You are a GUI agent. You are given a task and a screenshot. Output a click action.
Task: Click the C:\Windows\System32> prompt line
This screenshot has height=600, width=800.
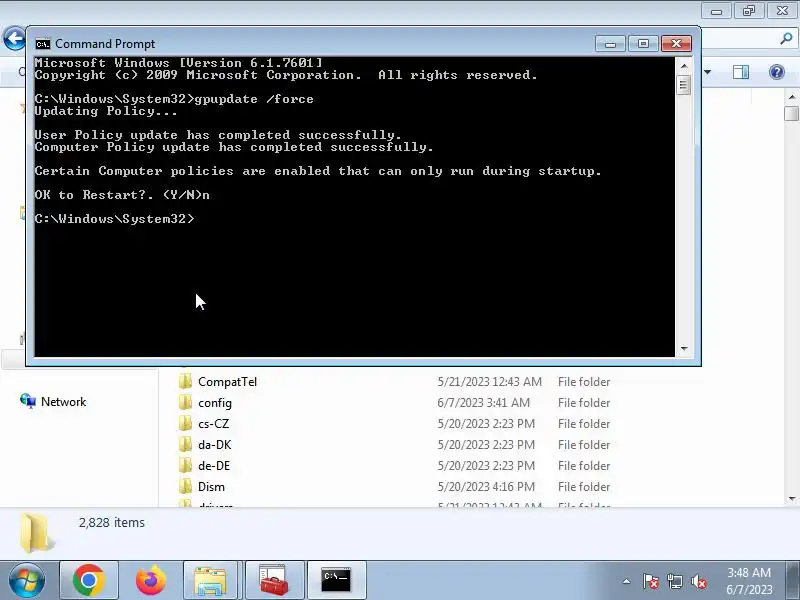click(x=114, y=219)
